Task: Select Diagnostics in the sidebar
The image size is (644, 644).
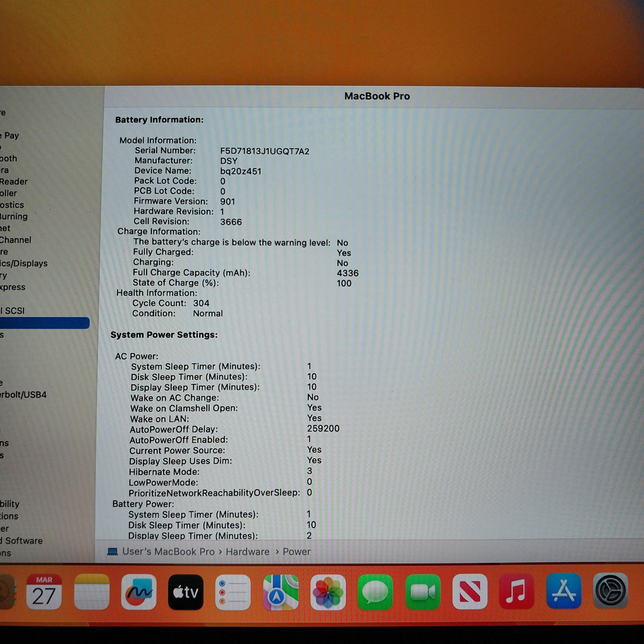Action: pos(12,206)
